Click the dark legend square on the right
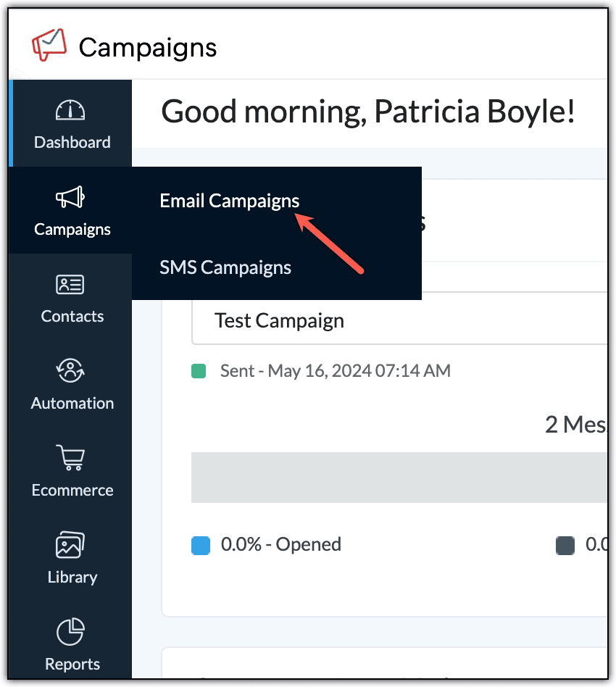The width and height of the screenshot is (616, 687). (565, 546)
